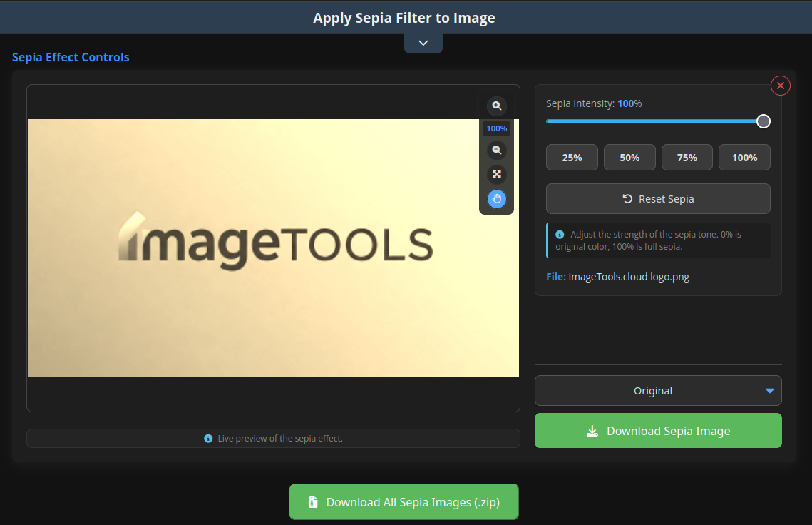Click the info icon in sepia strength hint
812x525 pixels.
pos(560,234)
